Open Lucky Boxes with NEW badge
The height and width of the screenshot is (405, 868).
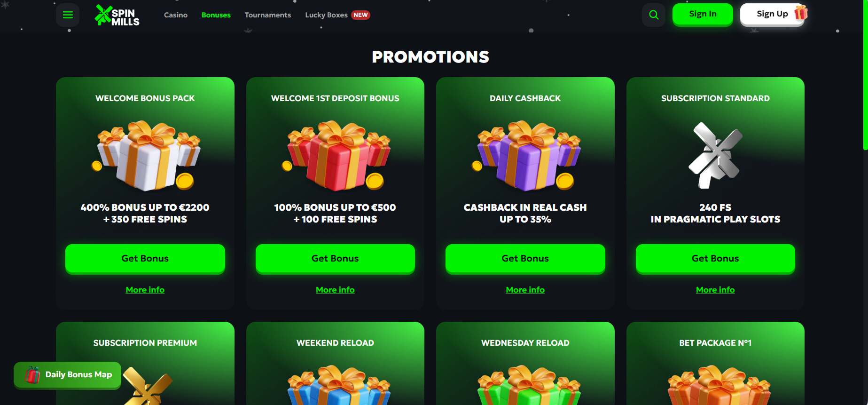pyautogui.click(x=337, y=15)
